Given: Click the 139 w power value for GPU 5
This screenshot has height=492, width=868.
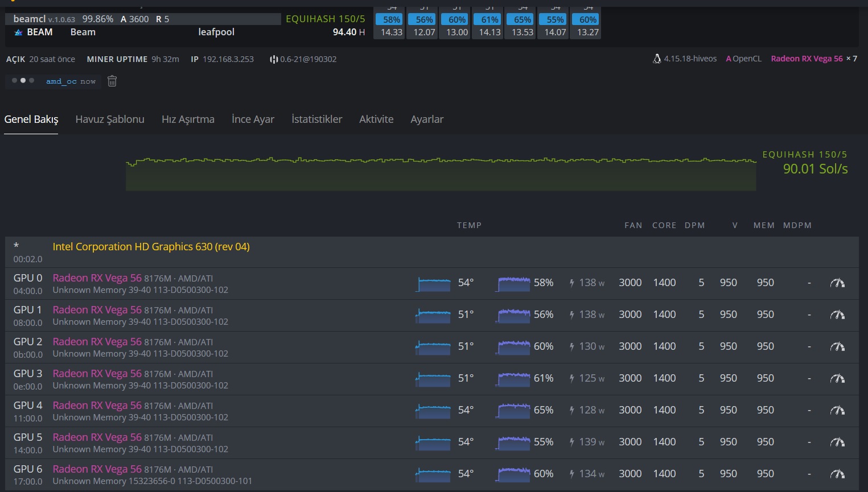Looking at the screenshot, I should click(591, 442).
